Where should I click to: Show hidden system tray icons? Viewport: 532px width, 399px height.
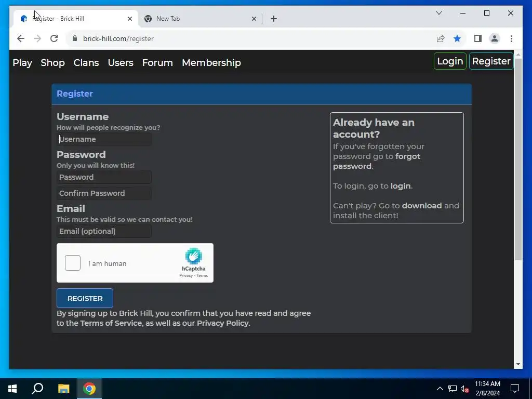[x=440, y=389]
